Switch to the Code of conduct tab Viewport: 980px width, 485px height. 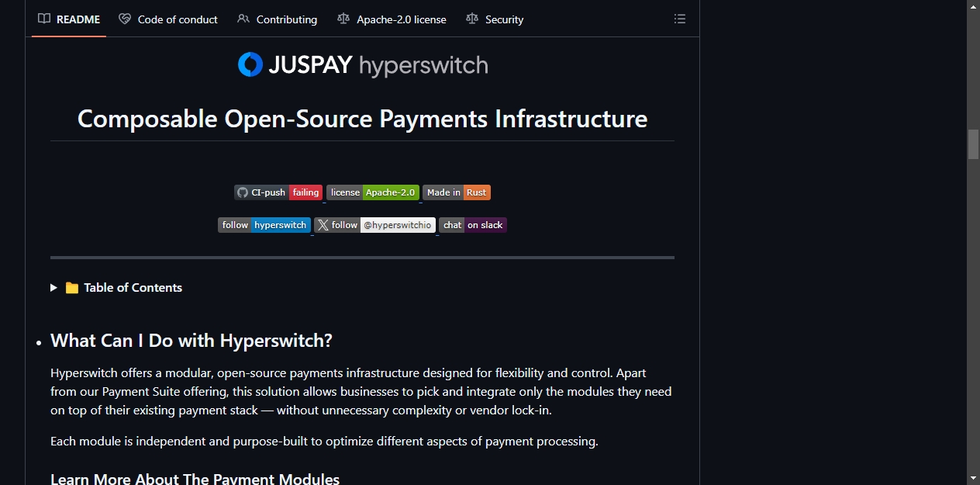168,19
